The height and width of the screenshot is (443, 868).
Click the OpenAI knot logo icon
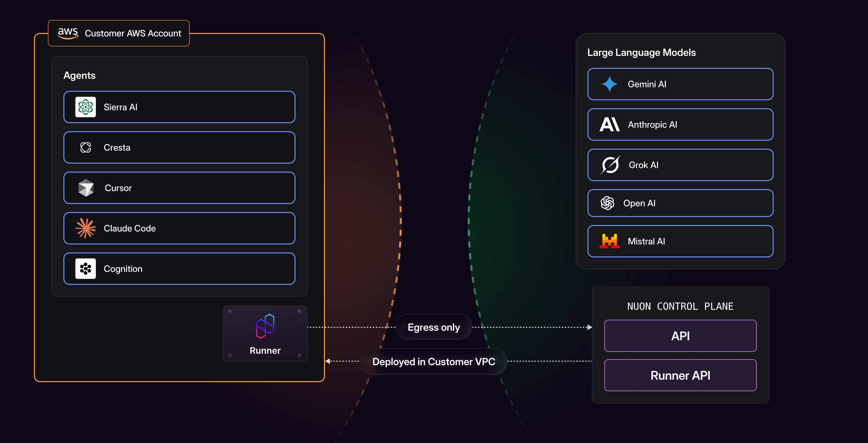[x=607, y=203]
